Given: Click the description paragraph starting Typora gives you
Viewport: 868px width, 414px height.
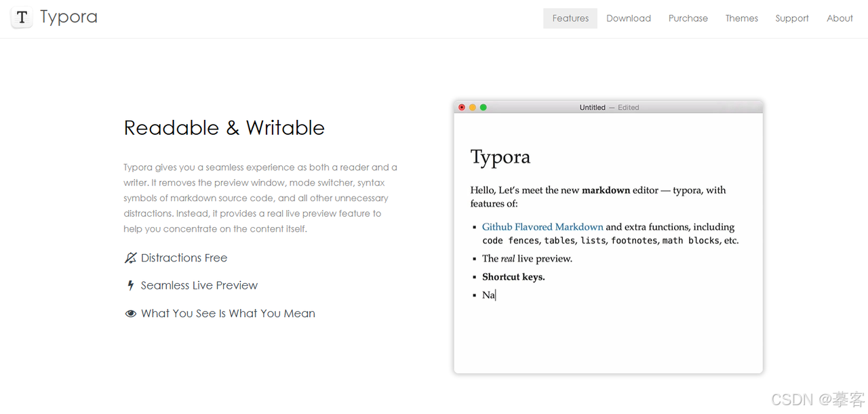Looking at the screenshot, I should pos(260,198).
